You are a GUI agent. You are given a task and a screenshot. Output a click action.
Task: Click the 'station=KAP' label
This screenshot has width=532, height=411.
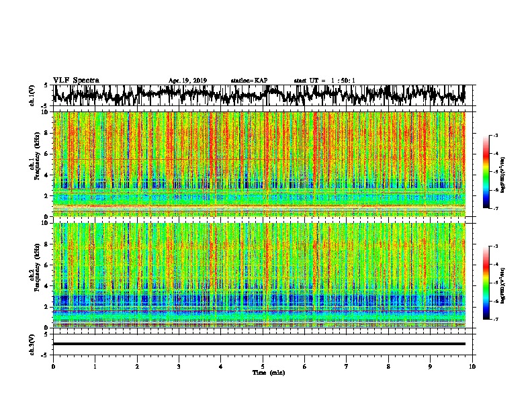[x=249, y=81]
